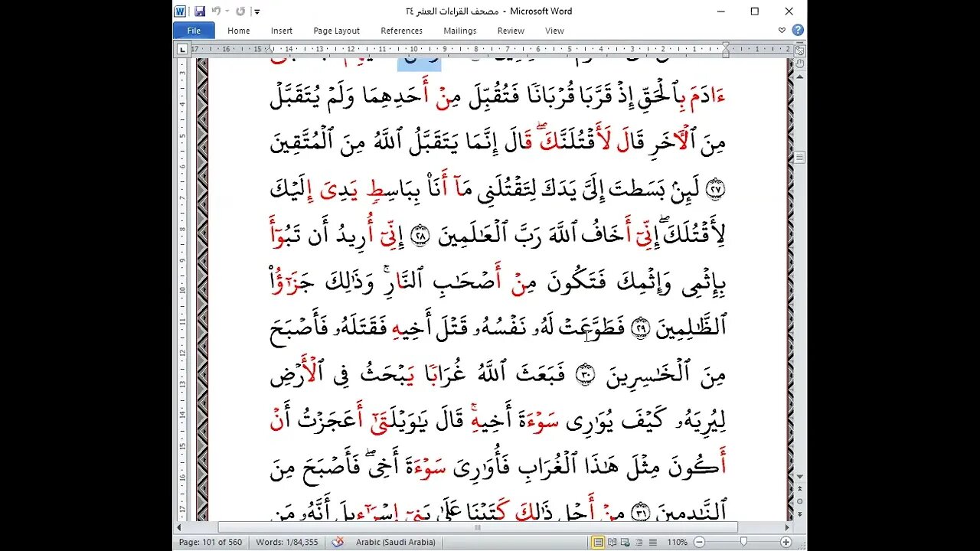Click verse number marker ٣٠ in the text

pos(585,375)
